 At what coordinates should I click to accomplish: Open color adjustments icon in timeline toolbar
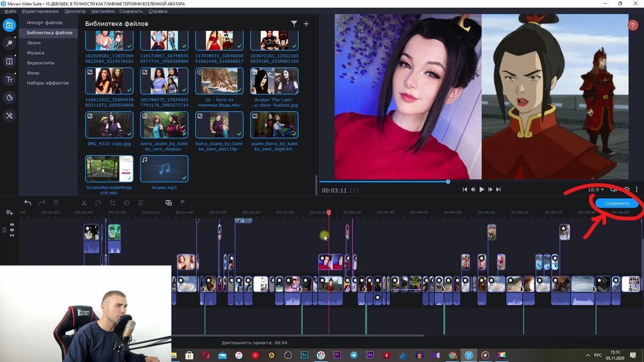[x=127, y=203]
